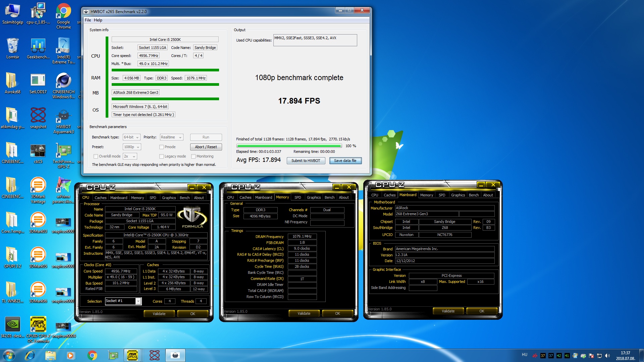Screen dimensions: 644x362
Task: Switch to SPD tab in middle CPU-Z
Action: pos(298,197)
